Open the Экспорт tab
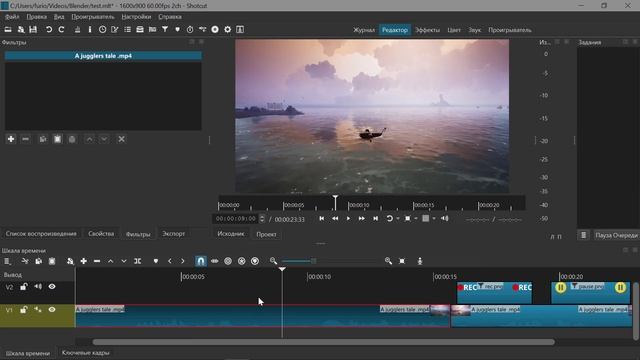640x360 pixels. click(x=173, y=234)
